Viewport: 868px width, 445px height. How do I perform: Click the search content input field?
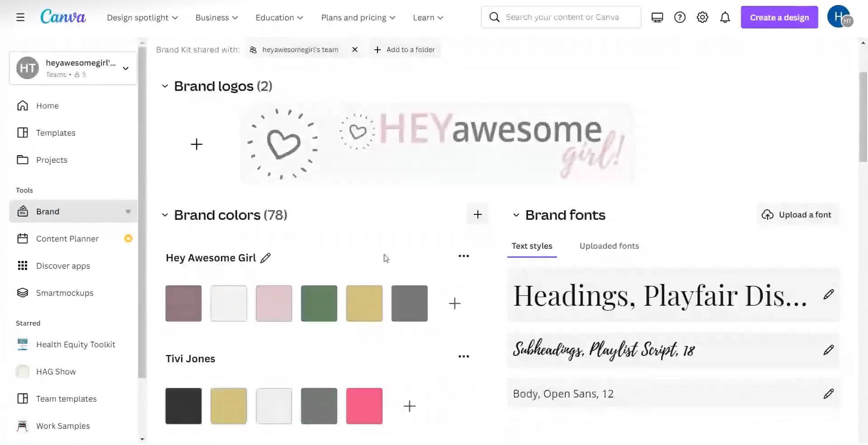(561, 17)
